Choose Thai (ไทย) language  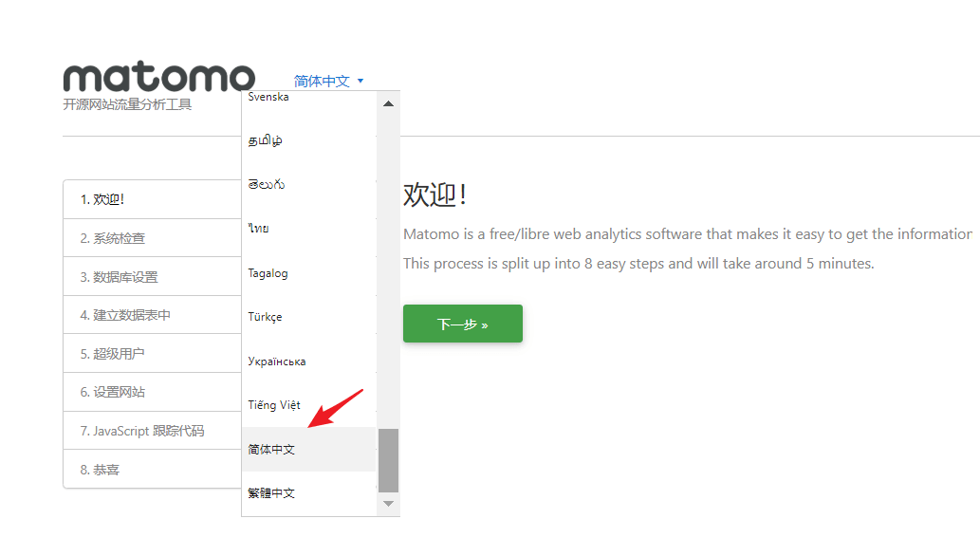point(258,229)
